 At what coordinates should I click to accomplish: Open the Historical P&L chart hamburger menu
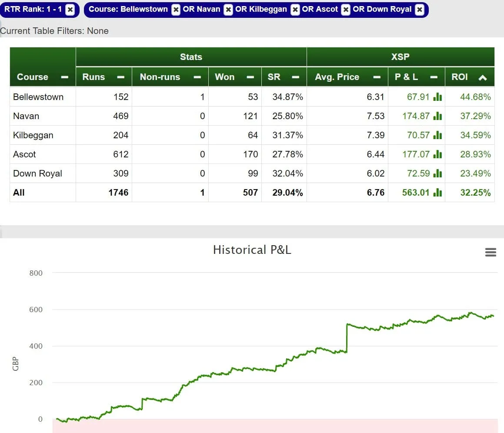(491, 252)
